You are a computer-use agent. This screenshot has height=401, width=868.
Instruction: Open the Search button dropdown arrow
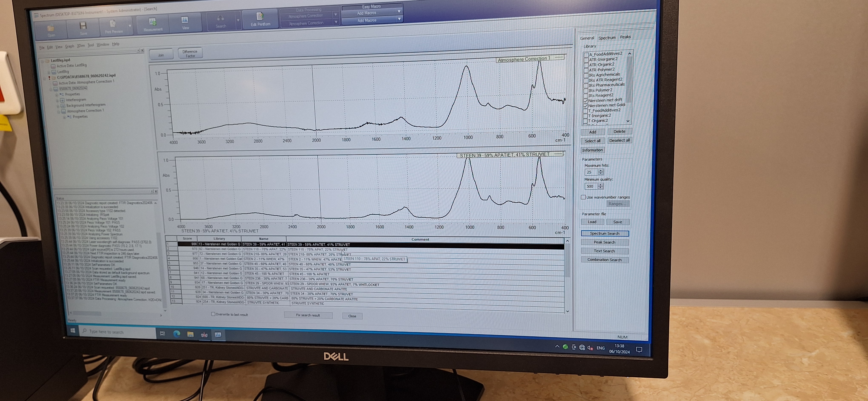tap(238, 20)
